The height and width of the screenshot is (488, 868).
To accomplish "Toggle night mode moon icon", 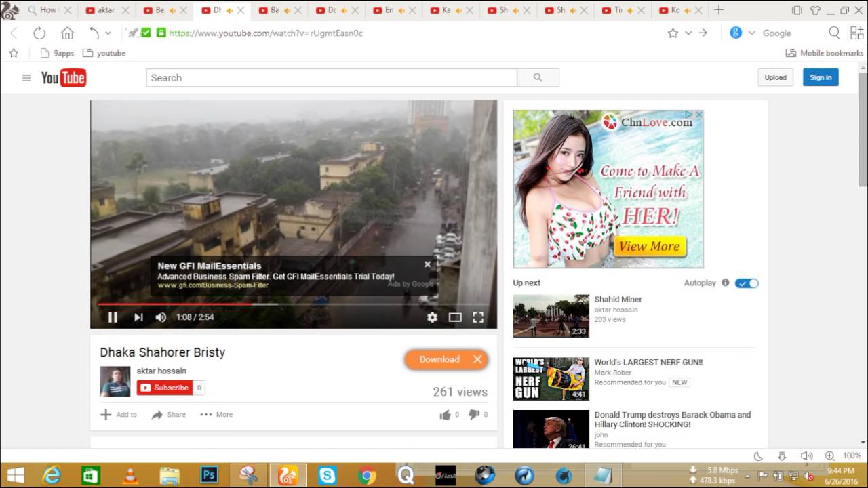I will click(758, 456).
